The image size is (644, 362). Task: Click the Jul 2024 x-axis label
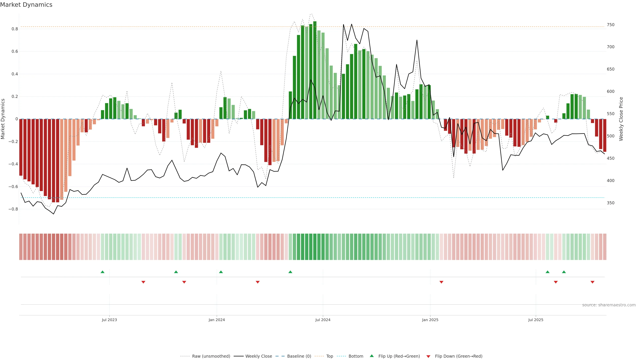pyautogui.click(x=323, y=320)
